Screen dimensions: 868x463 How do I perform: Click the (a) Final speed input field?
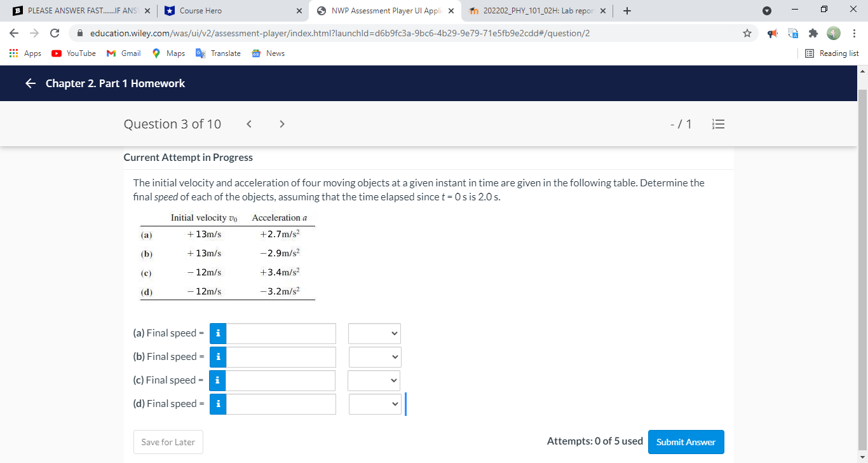coord(281,333)
